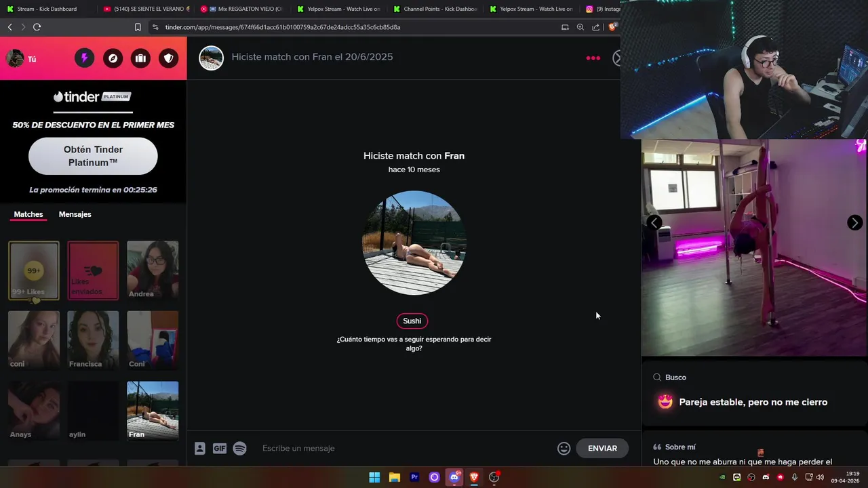This screenshot has width=868, height=488.
Task: Open the GIF picker
Action: (x=220, y=448)
